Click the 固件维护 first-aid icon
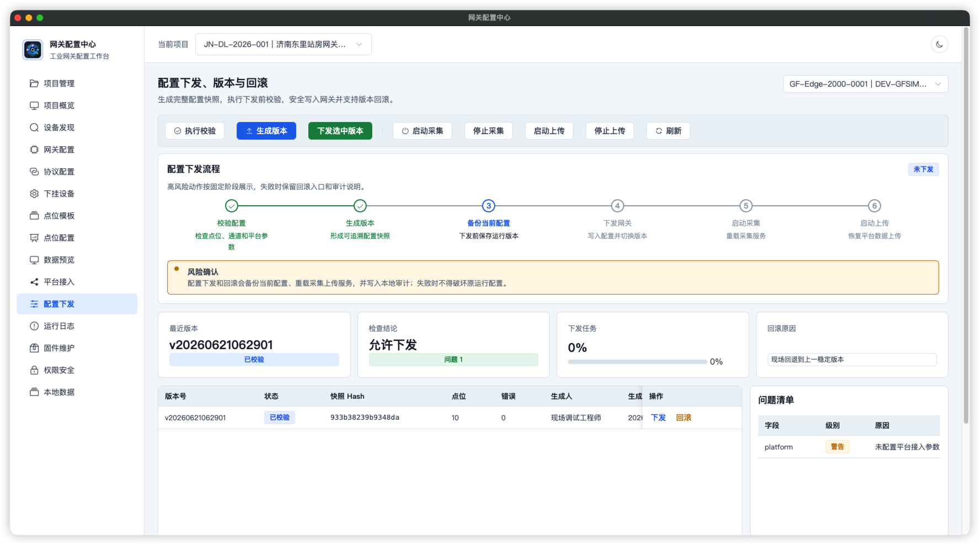The width and height of the screenshot is (980, 545). (x=34, y=348)
